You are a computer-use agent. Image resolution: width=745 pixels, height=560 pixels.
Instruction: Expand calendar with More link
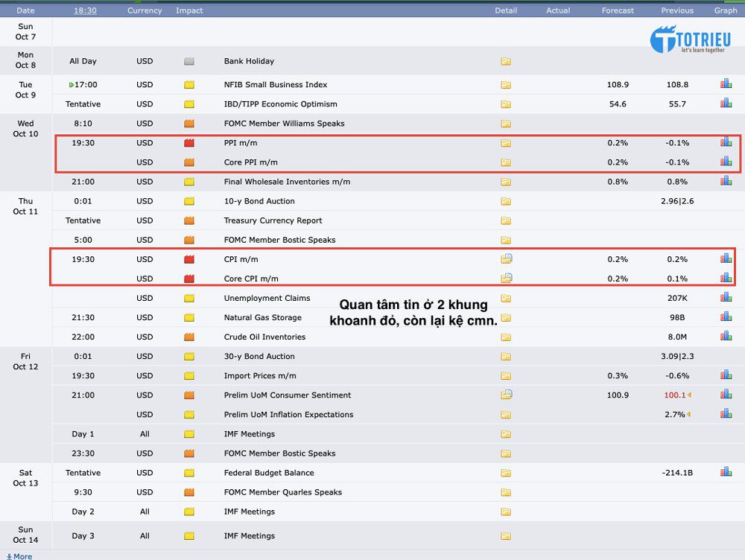(x=19, y=556)
